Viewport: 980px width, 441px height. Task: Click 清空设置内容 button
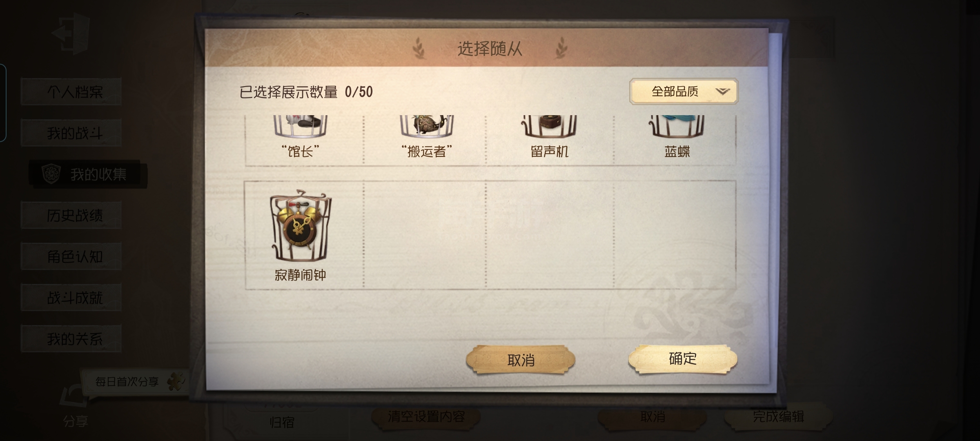[426, 417]
